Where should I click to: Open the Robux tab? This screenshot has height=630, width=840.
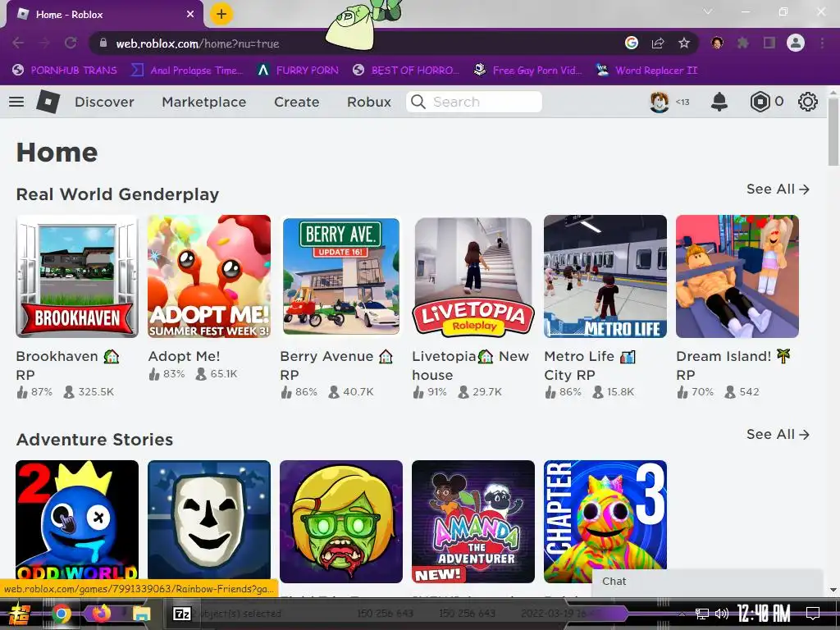point(369,102)
